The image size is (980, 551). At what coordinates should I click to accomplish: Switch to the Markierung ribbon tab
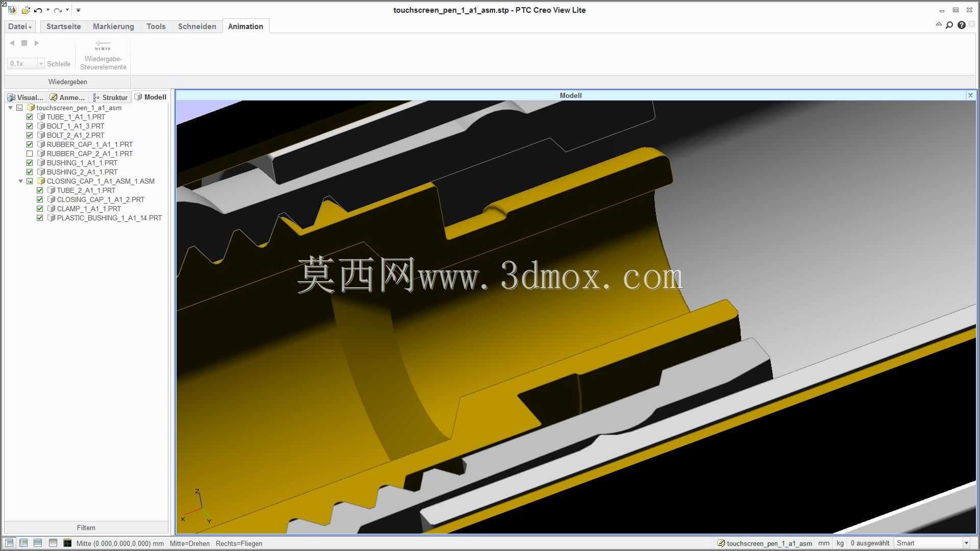point(113,27)
